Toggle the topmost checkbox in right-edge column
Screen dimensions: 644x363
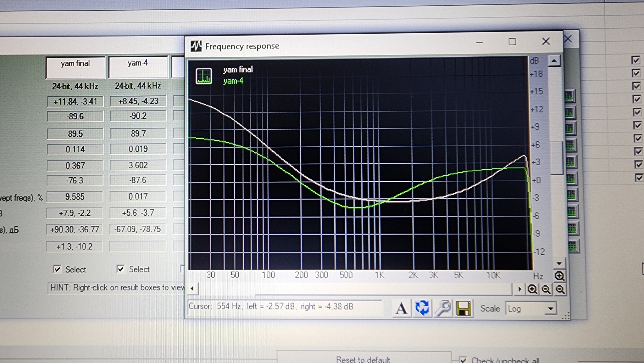pyautogui.click(x=636, y=60)
